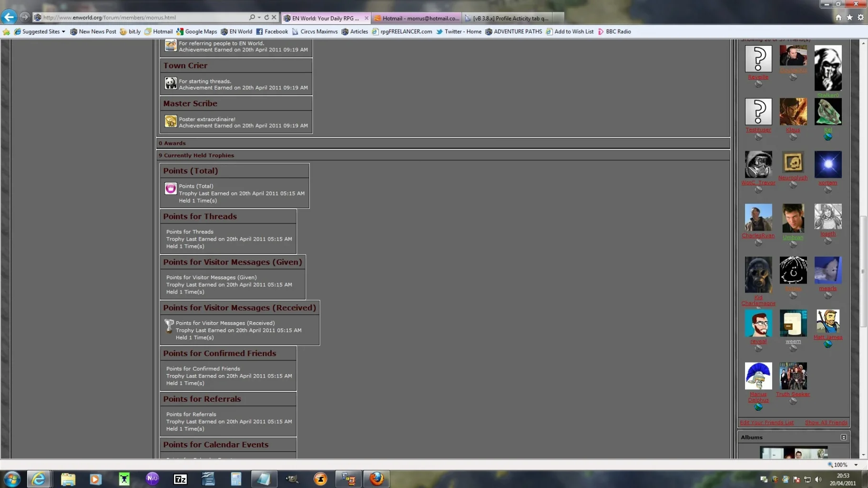Click the Visitor Messages (Received) trophy cup icon
Viewport: 868px width, 488px height.
[x=169, y=326]
